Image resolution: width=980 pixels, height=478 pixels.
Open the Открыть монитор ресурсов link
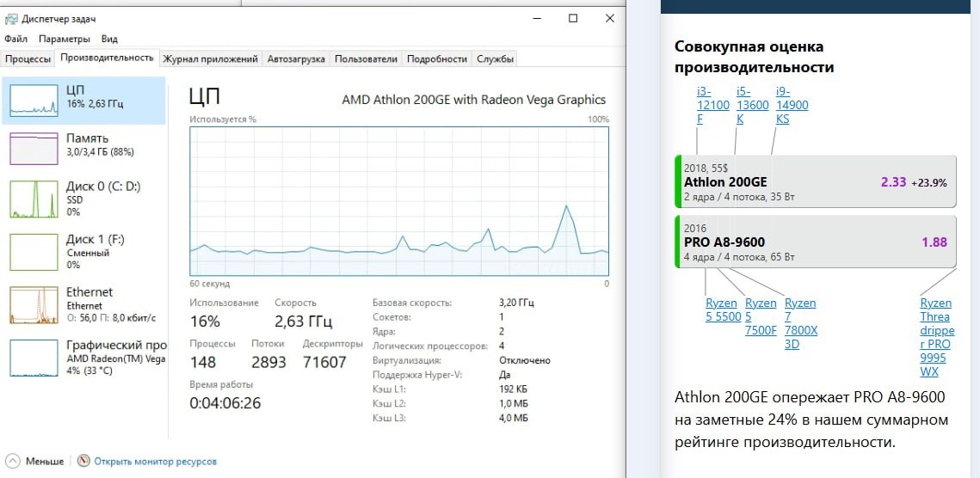155,462
